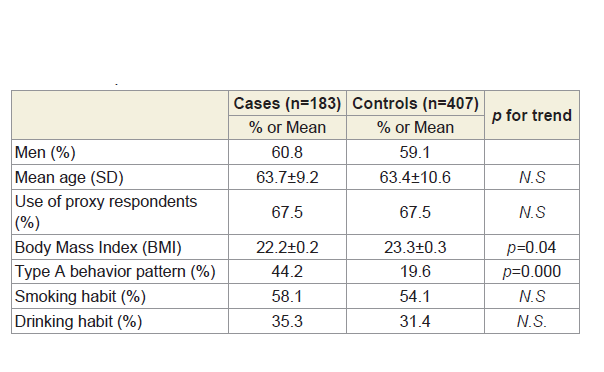The height and width of the screenshot is (372, 604).
Task: Select % or Mean subheader under Cases
Action: 287,127
